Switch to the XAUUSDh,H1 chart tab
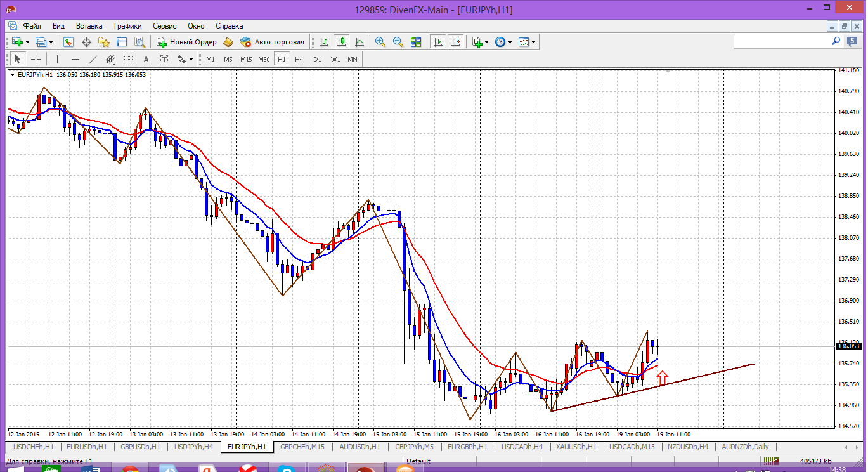The image size is (868, 472). [x=575, y=447]
